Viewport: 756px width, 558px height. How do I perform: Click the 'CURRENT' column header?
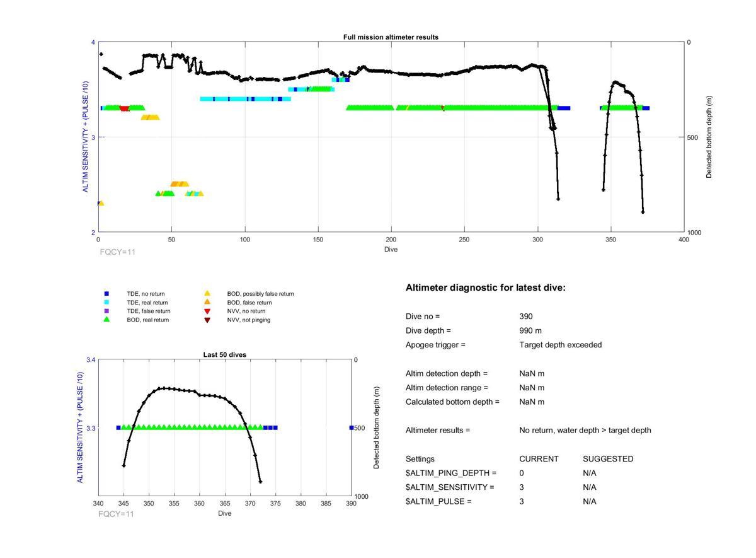pyautogui.click(x=539, y=459)
